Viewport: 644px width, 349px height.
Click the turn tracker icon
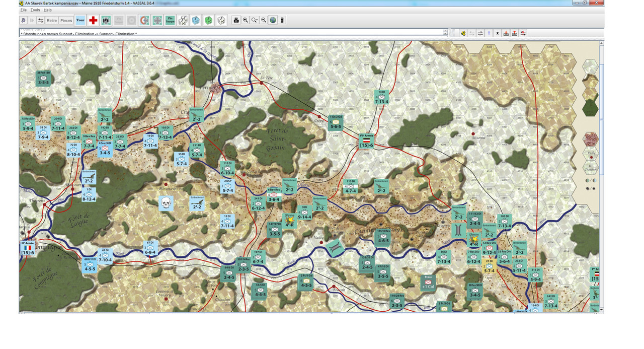[282, 20]
